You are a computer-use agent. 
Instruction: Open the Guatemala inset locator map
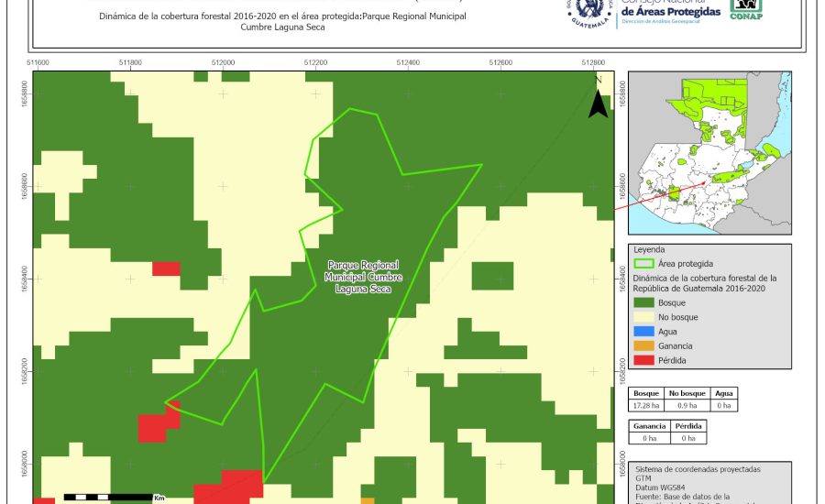[x=709, y=156]
